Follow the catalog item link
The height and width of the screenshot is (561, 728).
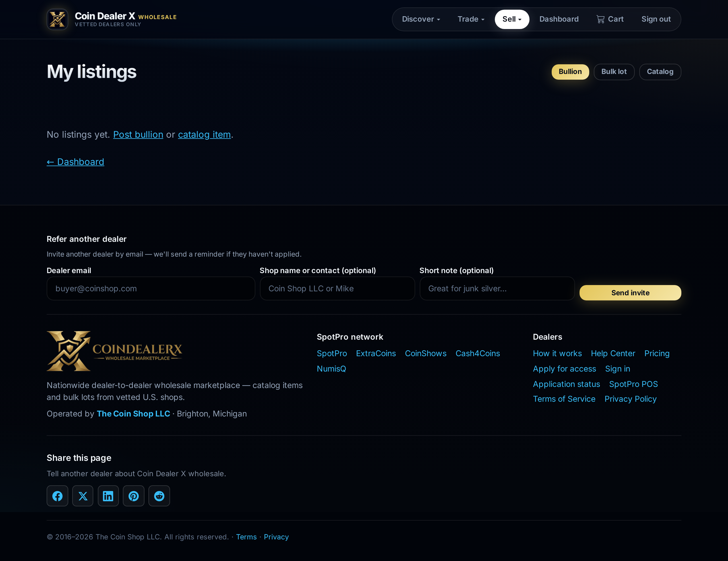point(204,134)
